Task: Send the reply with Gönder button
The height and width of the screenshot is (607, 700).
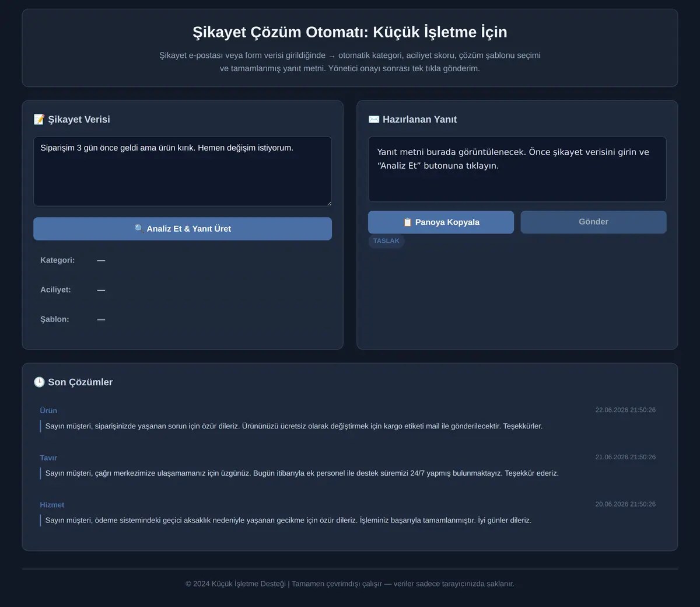Action: (x=593, y=222)
